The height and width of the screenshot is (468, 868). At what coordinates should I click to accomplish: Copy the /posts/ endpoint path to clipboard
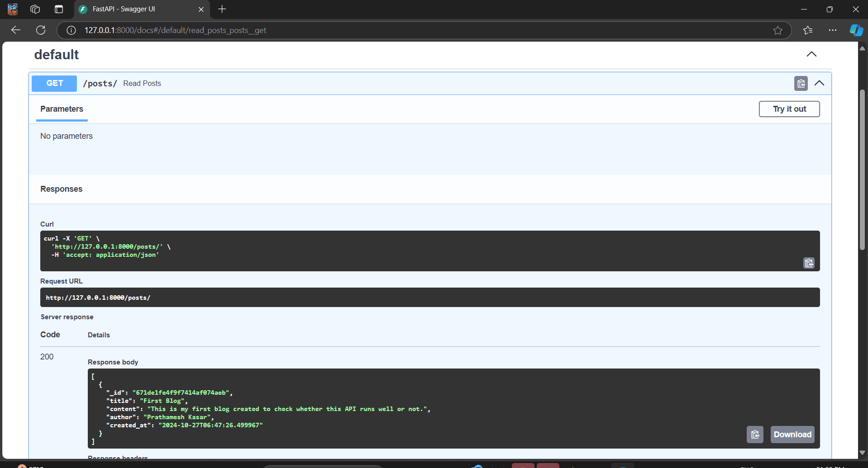point(801,83)
